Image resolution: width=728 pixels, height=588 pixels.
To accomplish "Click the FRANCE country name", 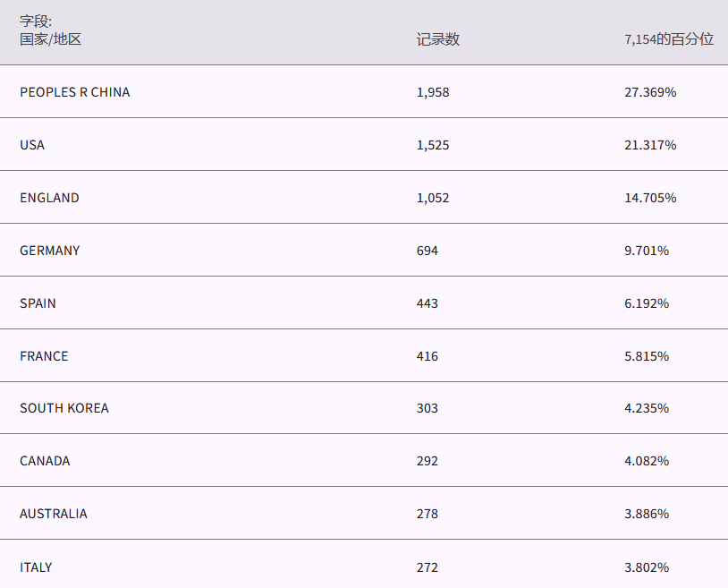I will pyautogui.click(x=44, y=356).
